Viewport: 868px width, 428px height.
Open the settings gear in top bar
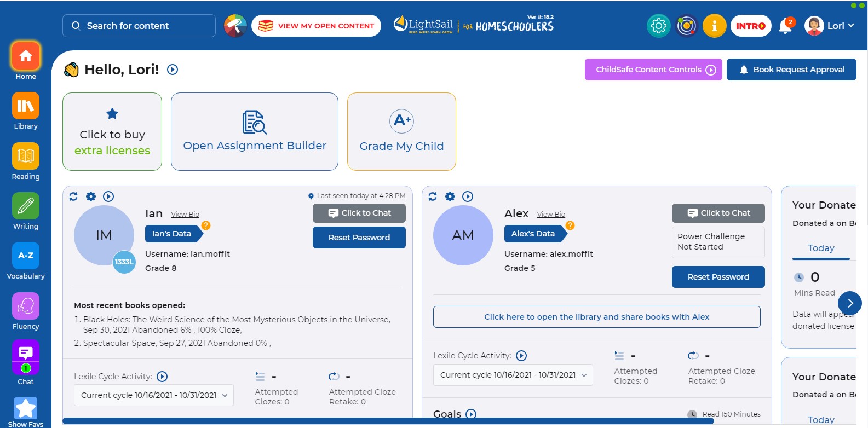pos(658,26)
